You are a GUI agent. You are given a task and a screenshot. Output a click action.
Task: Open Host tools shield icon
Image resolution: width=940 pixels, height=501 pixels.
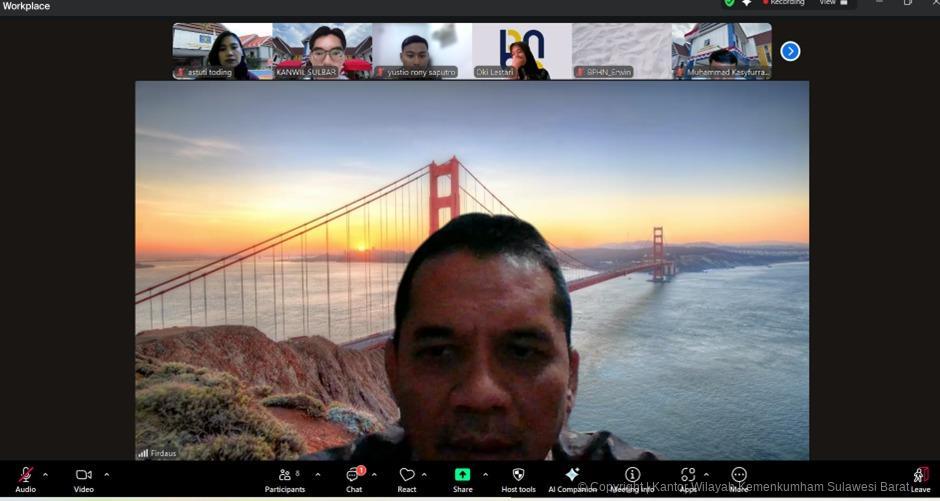point(518,475)
